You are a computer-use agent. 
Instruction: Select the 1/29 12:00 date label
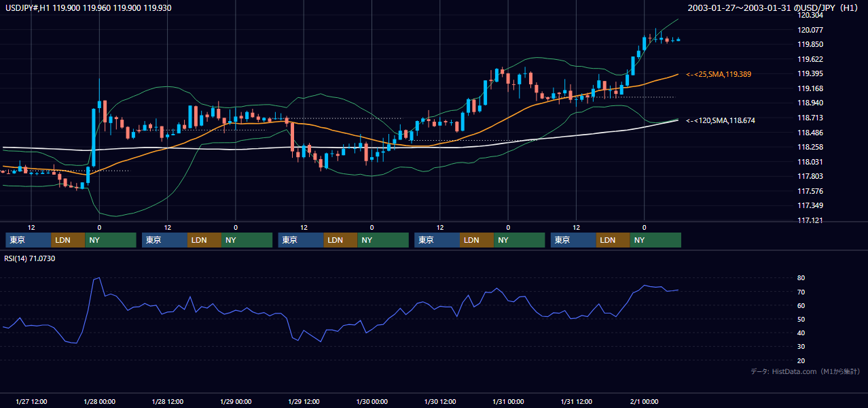(304, 402)
